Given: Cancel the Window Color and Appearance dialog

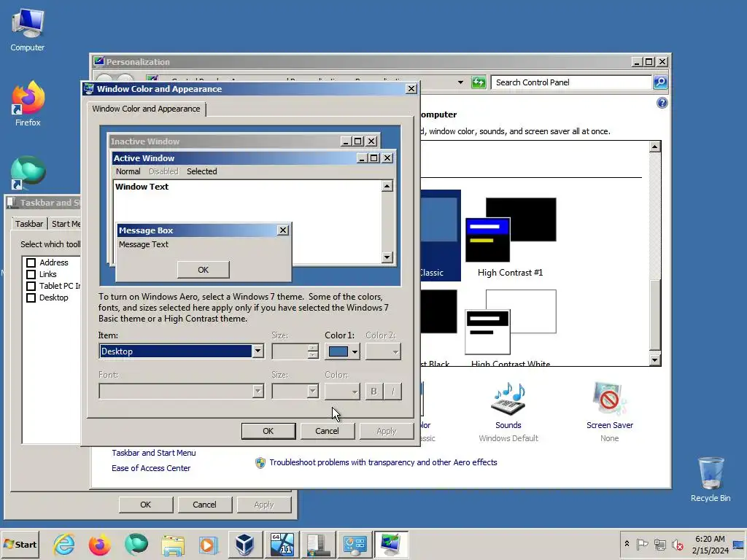Looking at the screenshot, I should (327, 431).
